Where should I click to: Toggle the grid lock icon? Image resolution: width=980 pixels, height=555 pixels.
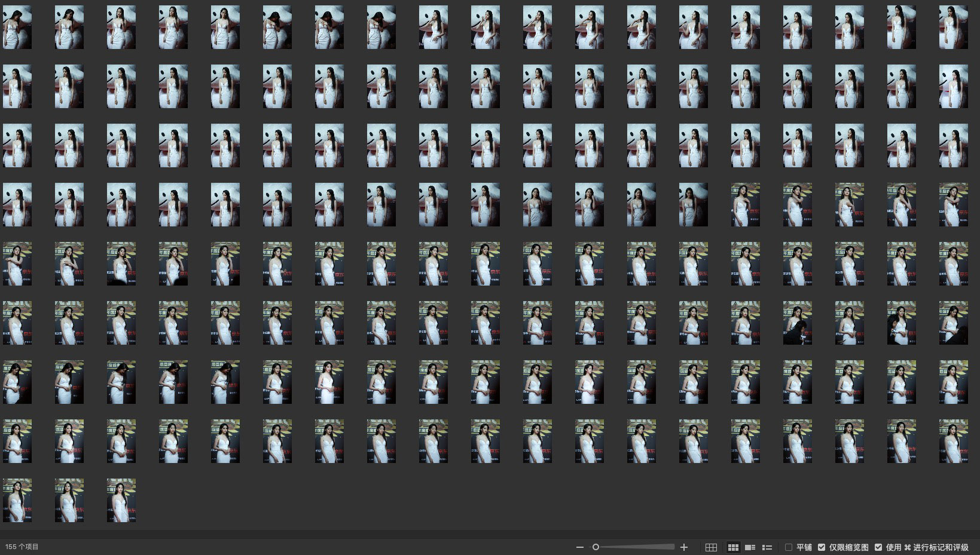pyautogui.click(x=711, y=547)
